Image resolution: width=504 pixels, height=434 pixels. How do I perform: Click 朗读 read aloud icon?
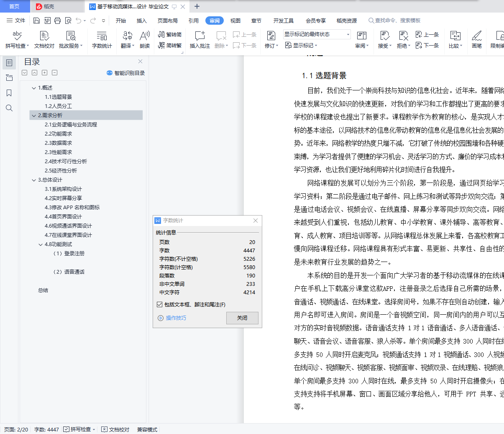(x=145, y=40)
